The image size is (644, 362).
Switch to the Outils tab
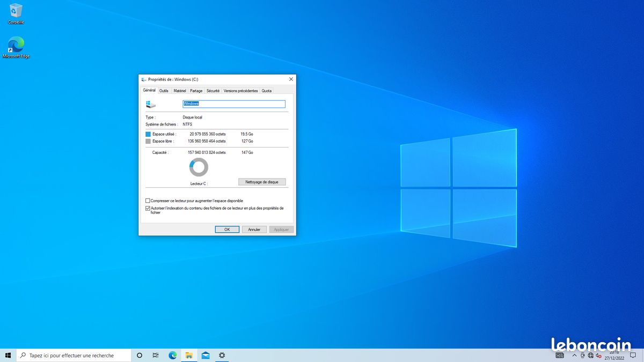pyautogui.click(x=164, y=91)
